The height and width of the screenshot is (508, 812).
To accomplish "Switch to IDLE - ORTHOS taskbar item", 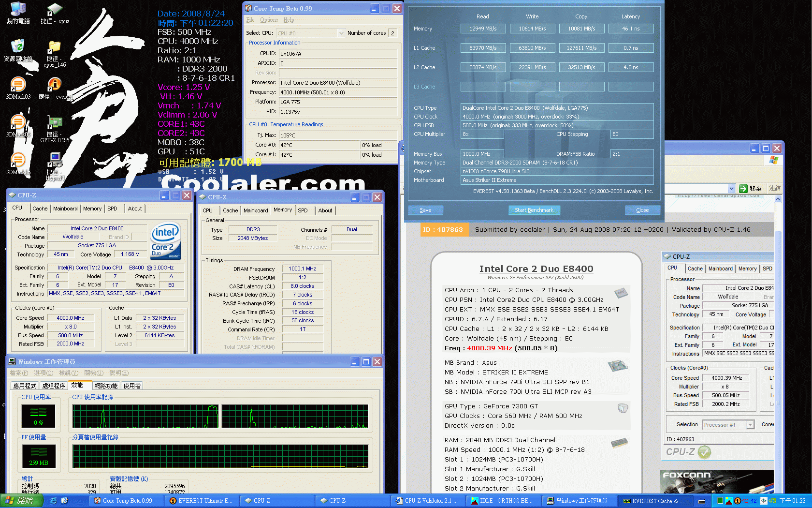I will (x=503, y=501).
